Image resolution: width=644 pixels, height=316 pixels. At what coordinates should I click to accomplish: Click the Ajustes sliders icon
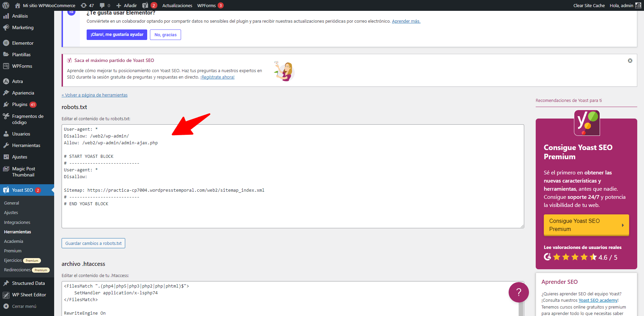6,157
